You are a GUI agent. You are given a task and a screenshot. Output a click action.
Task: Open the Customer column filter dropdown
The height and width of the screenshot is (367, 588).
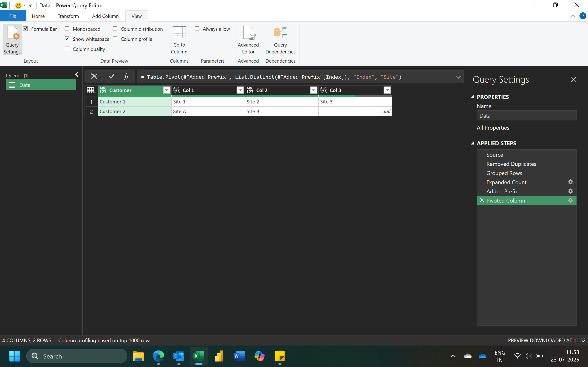pos(167,90)
